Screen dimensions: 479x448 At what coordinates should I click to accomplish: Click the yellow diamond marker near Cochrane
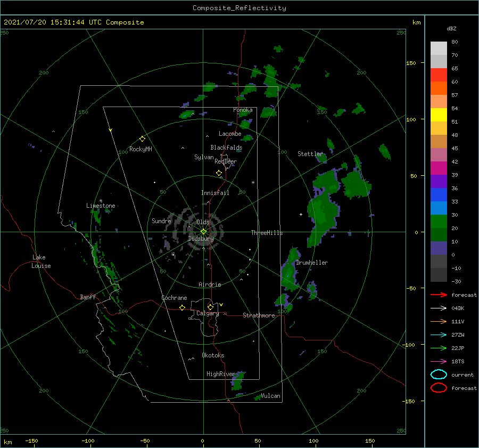pos(182,308)
